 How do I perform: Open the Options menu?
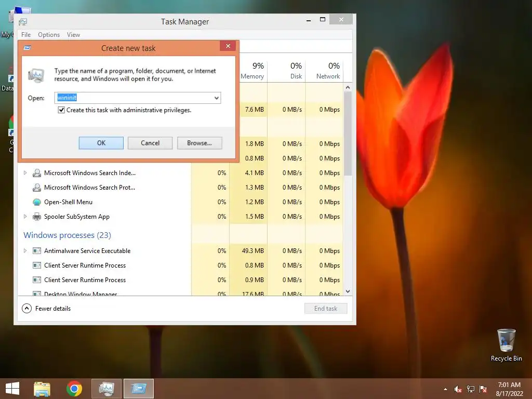tap(49, 35)
